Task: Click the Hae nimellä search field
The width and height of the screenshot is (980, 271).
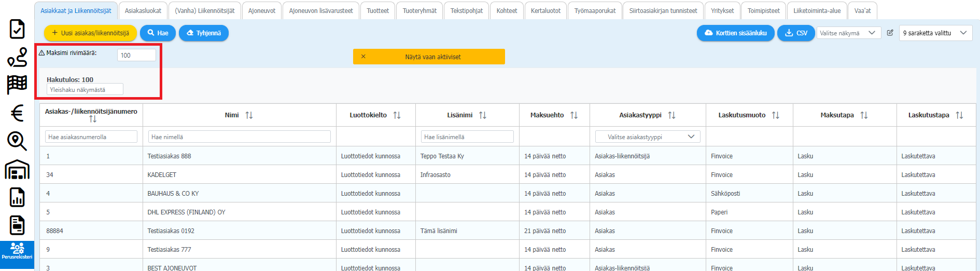Action: tap(239, 137)
